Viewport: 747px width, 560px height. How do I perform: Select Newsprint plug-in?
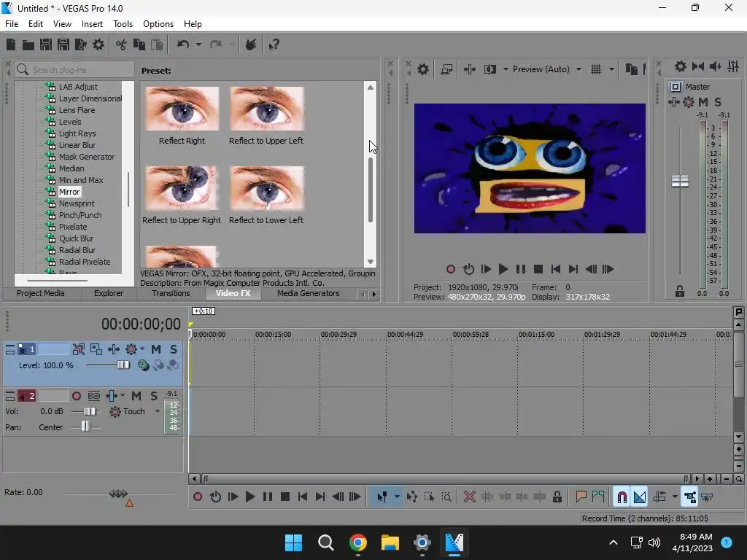pyautogui.click(x=76, y=203)
